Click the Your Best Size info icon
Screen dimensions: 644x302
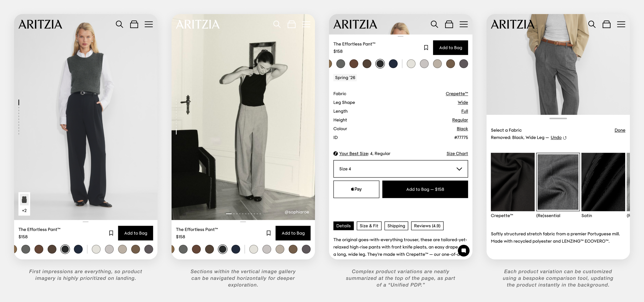pos(335,154)
